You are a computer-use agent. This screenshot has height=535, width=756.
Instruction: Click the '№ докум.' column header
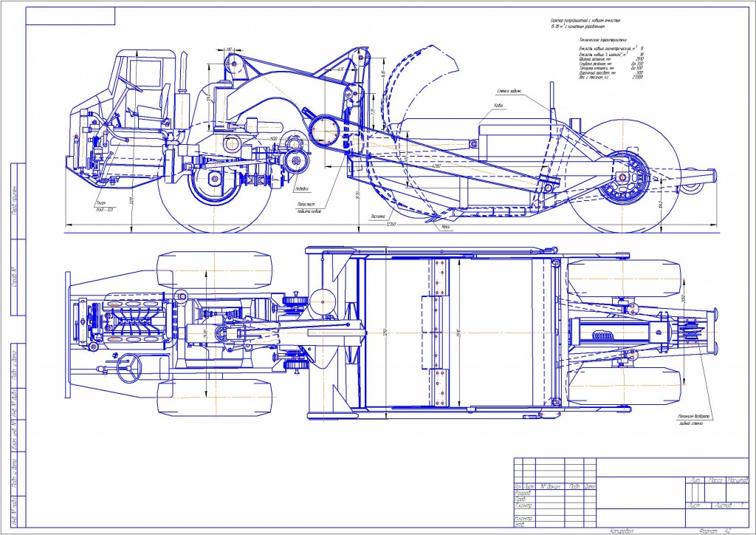coord(550,487)
